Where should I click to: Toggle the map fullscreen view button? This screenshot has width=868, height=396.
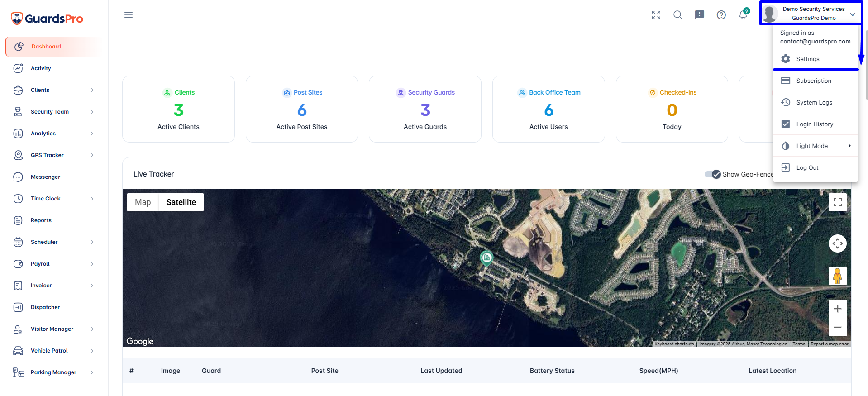point(838,202)
